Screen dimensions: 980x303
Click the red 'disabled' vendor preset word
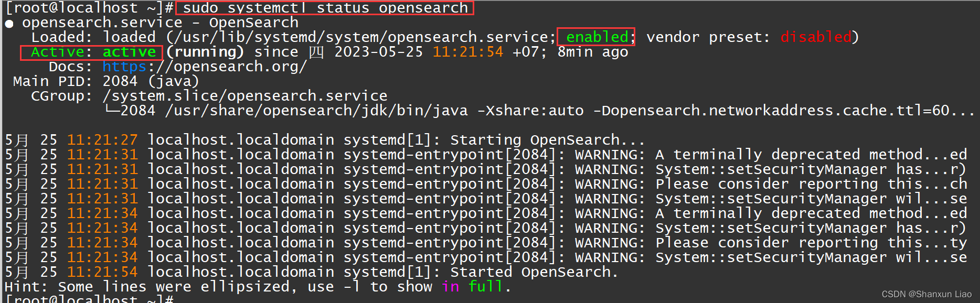click(816, 37)
